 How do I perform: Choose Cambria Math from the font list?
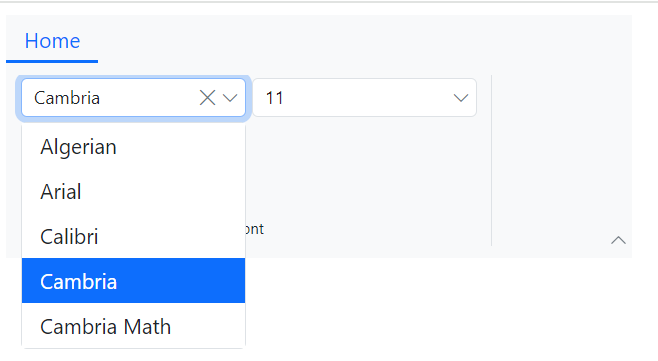pyautogui.click(x=133, y=326)
